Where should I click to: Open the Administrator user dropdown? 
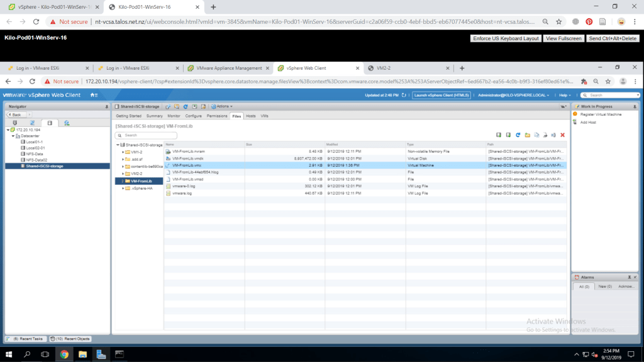click(x=514, y=95)
